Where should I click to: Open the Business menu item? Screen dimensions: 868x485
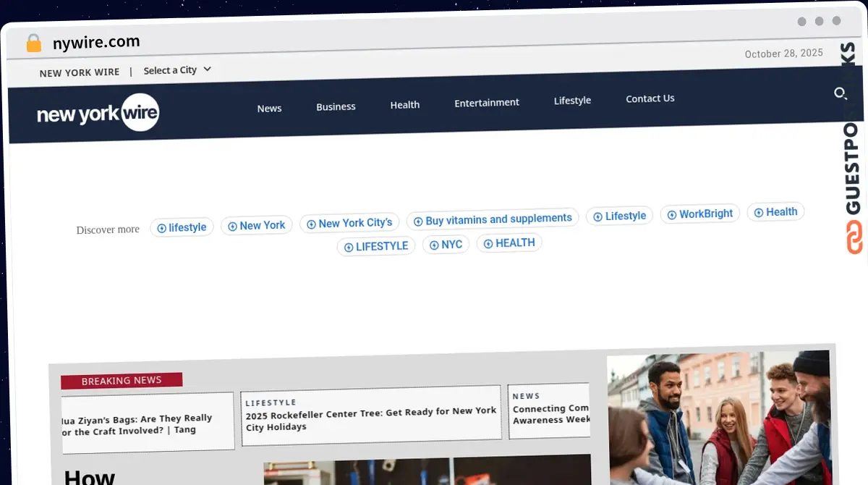(x=336, y=106)
